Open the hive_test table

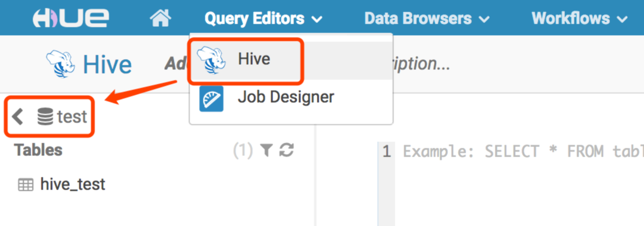click(73, 184)
